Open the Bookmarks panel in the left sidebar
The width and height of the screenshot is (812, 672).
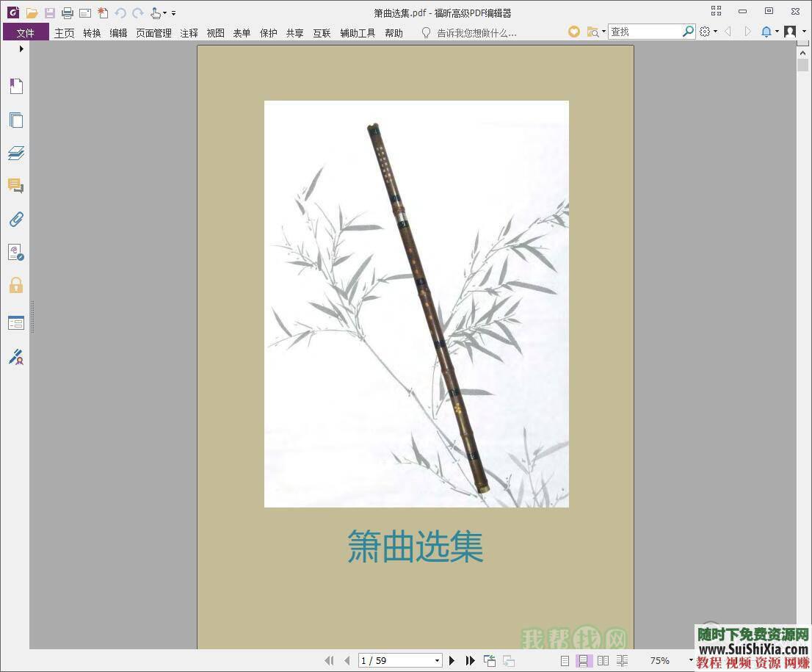click(x=16, y=86)
